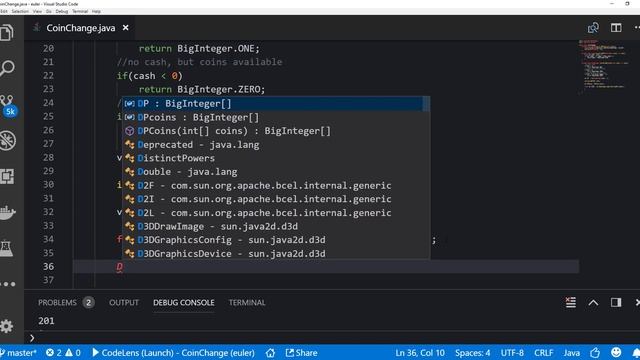The width and height of the screenshot is (640, 360).
Task: Place cursor on line 36 after 'D'
Action: point(122,267)
